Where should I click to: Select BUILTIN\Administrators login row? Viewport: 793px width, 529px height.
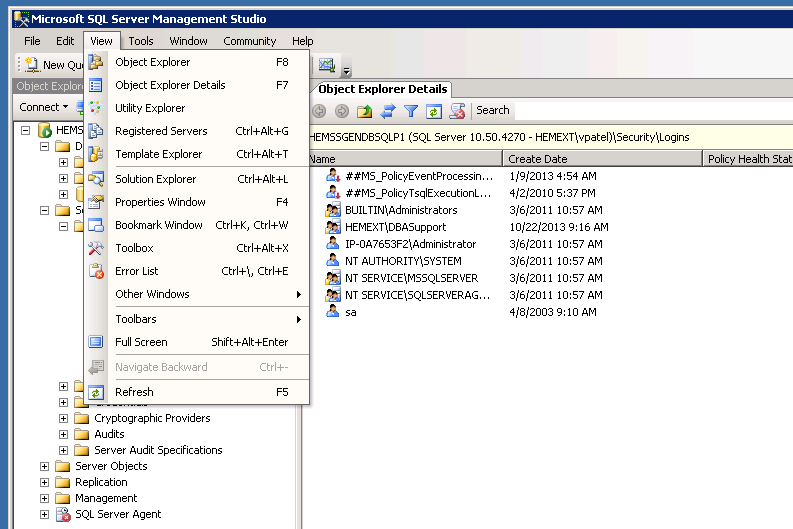[401, 210]
